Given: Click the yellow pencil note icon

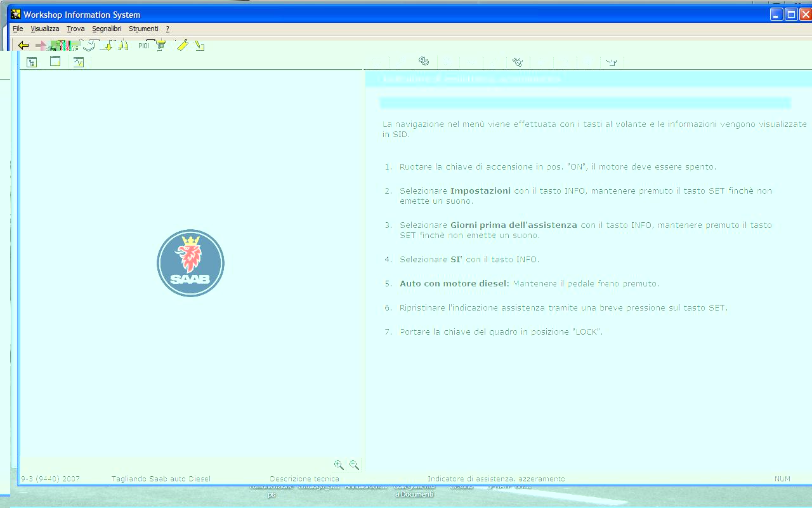Looking at the screenshot, I should pos(182,45).
